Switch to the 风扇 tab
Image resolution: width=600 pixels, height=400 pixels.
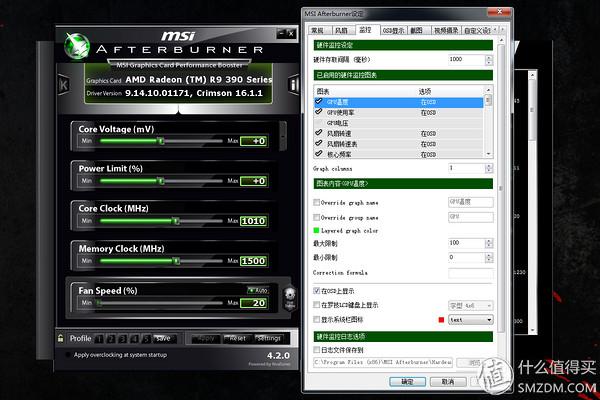341,30
